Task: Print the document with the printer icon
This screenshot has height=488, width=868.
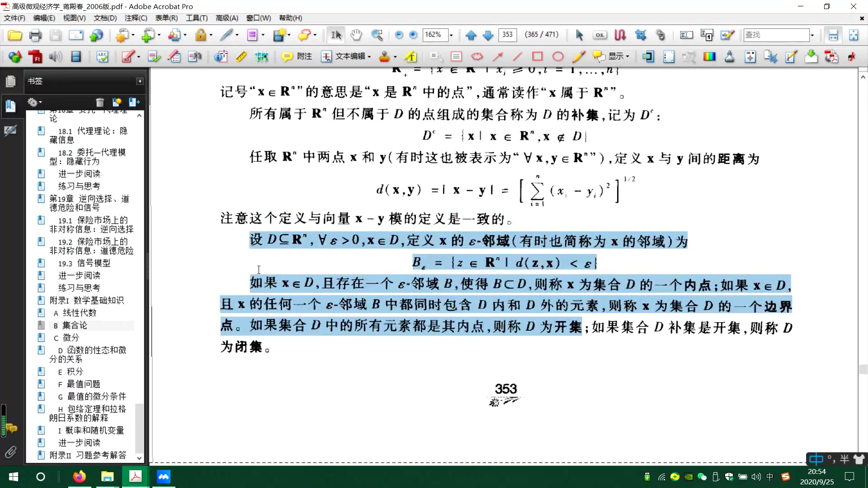Action: coord(35,35)
